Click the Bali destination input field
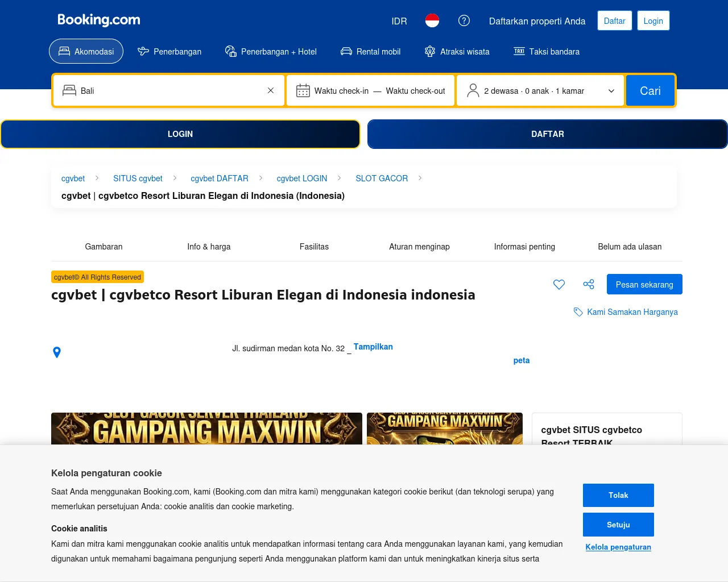728x582 pixels. [x=168, y=90]
